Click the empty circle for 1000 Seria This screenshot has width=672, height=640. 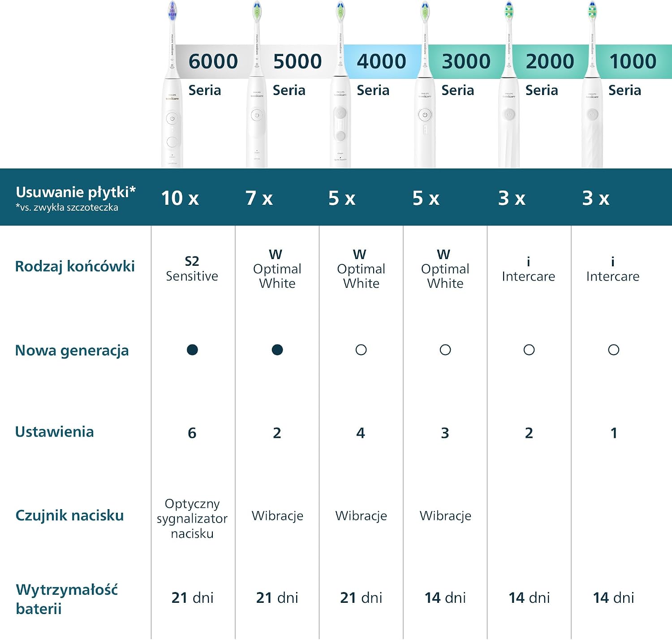coord(614,350)
